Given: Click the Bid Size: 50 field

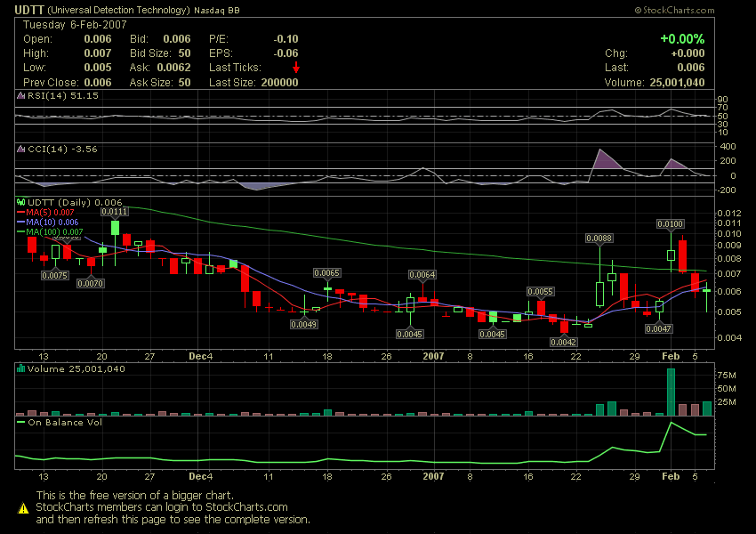Looking at the screenshot, I should 160,53.
